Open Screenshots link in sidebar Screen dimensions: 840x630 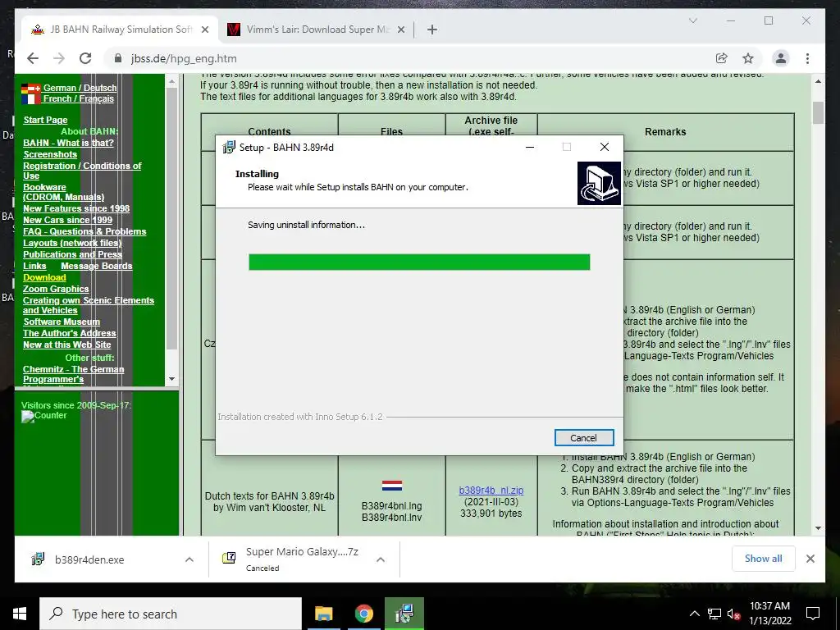50,154
